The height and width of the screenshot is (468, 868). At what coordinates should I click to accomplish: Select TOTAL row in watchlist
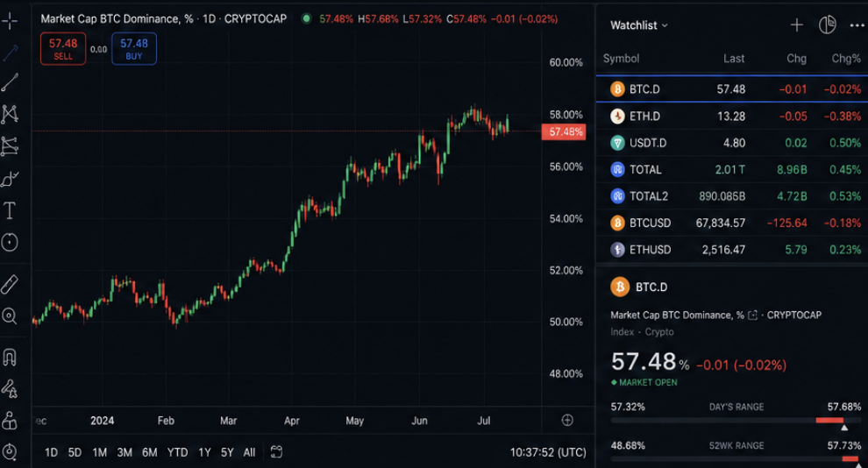pos(732,169)
